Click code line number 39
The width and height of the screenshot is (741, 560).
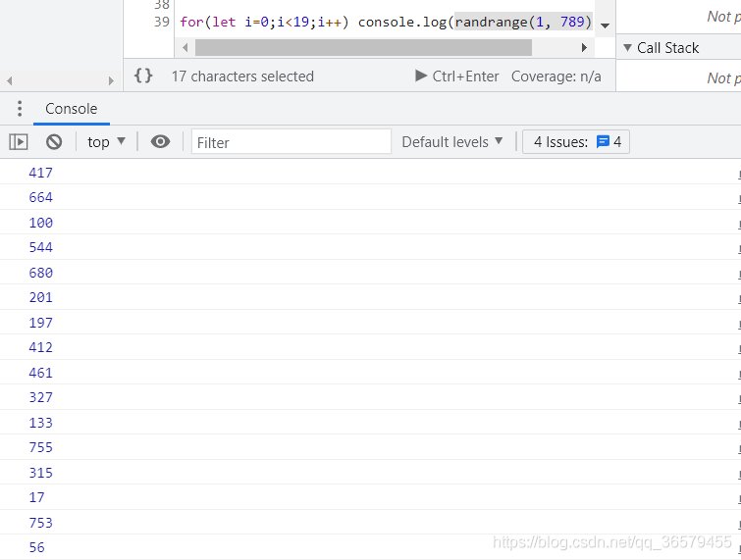(x=162, y=22)
